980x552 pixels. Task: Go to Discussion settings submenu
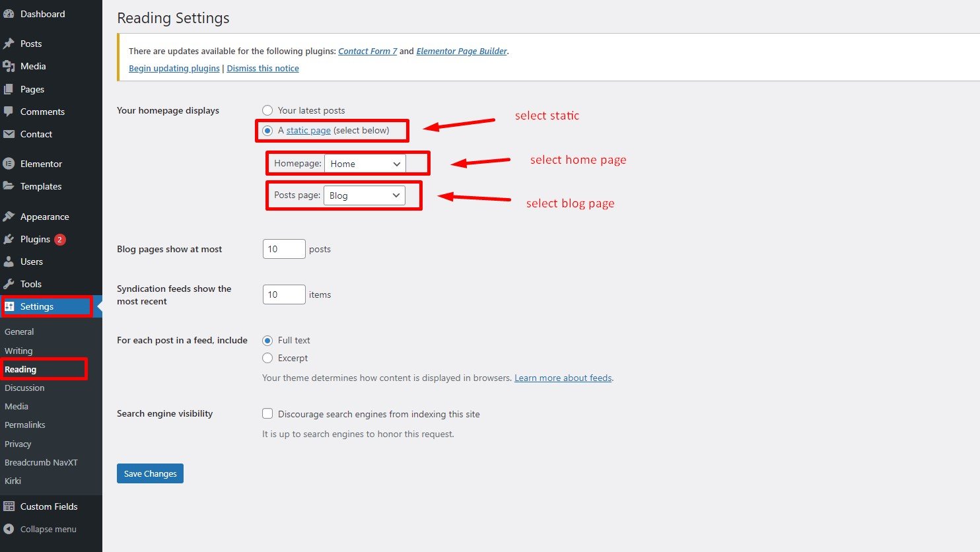[x=24, y=388]
